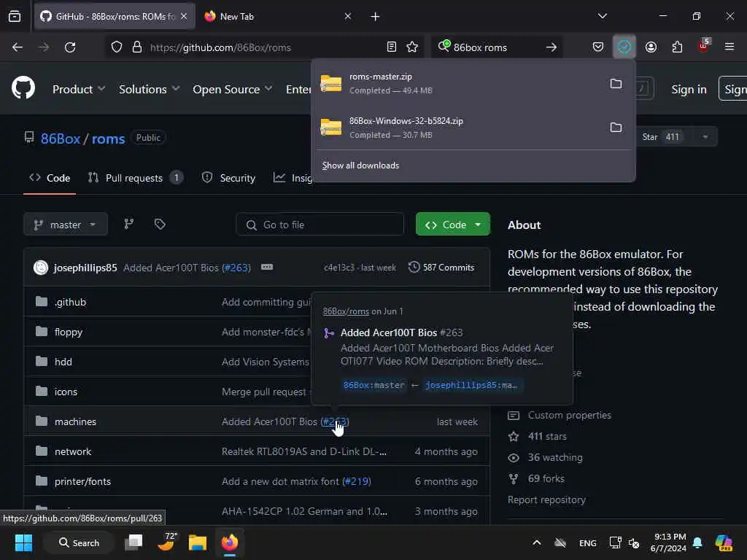
Task: Click the uBlock Origin extension icon
Action: pos(704,46)
